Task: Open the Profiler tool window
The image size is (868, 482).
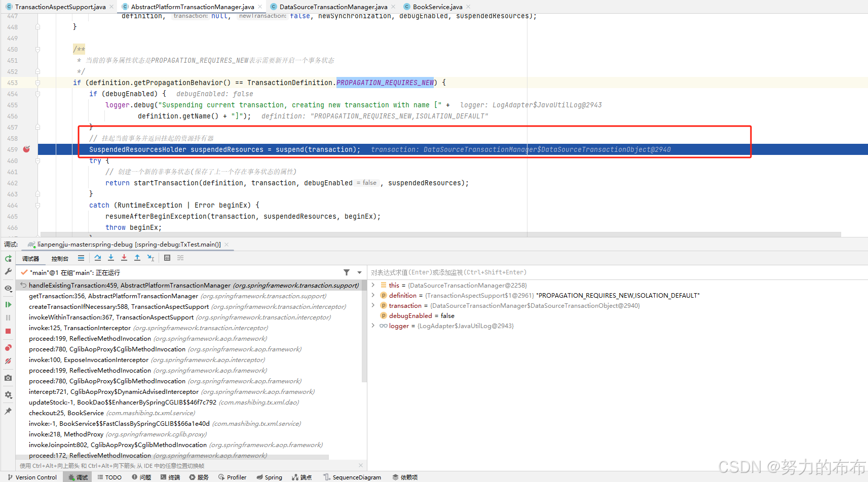Action: click(233, 477)
